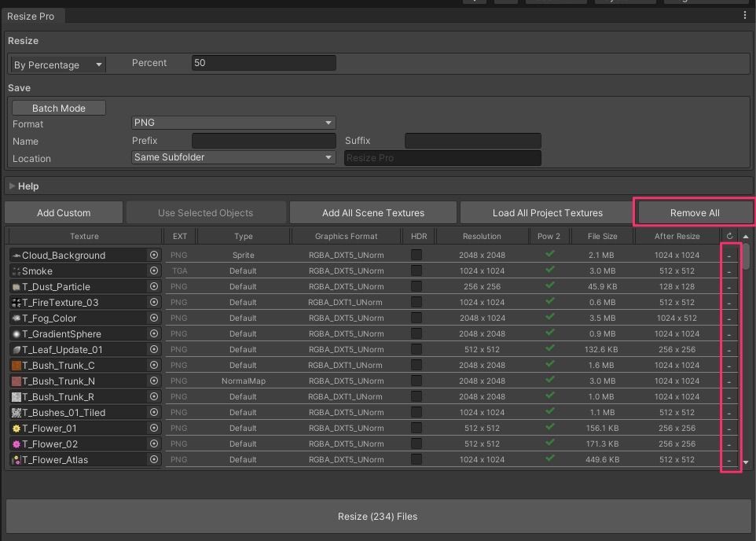
Task: Click the Use Selected Objects button
Action: click(x=205, y=213)
